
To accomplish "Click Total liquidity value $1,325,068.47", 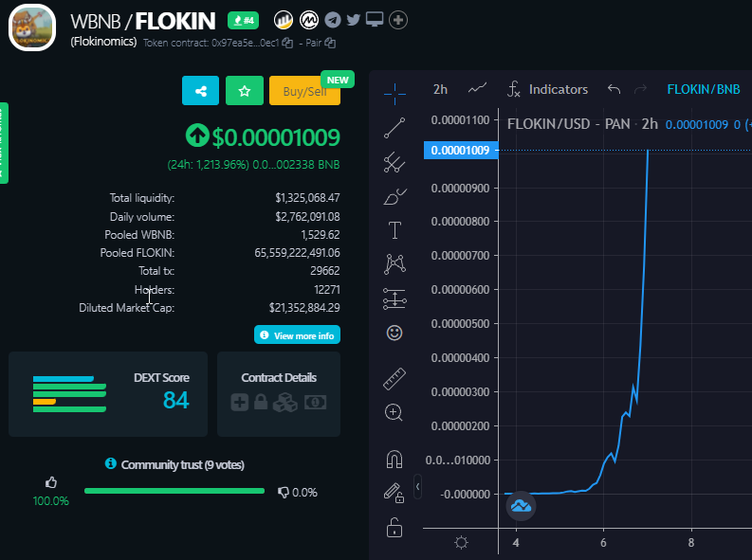I will (x=307, y=198).
